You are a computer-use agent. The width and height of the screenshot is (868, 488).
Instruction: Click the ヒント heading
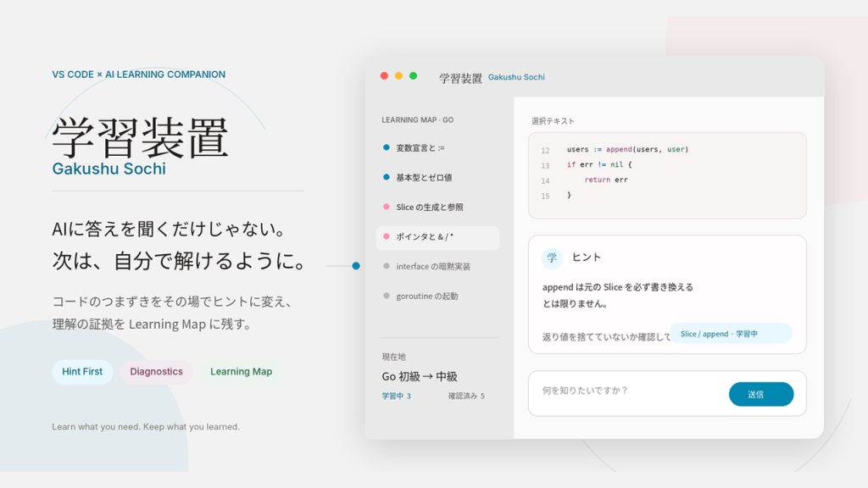coord(587,258)
